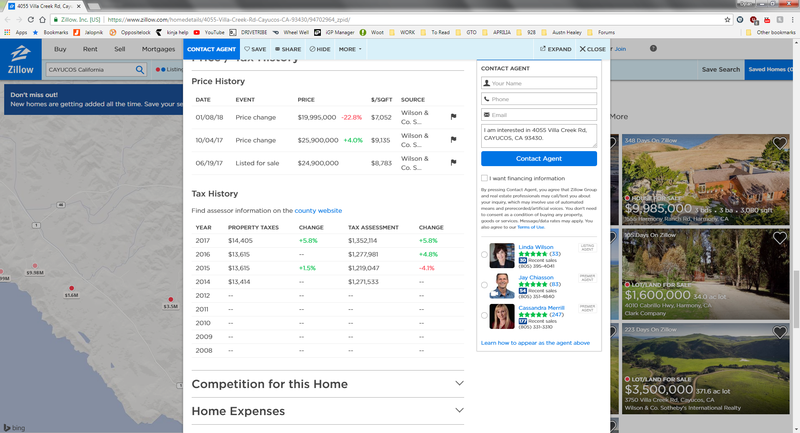Flag the 01/08/18 price change entry
The width and height of the screenshot is (800, 433).
click(x=453, y=117)
